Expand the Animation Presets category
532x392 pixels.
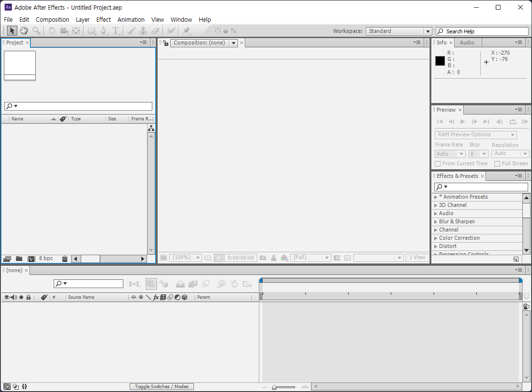tap(436, 197)
